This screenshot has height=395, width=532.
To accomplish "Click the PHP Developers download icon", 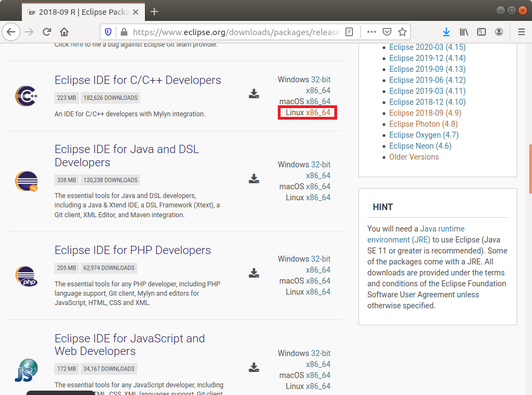I will [254, 273].
